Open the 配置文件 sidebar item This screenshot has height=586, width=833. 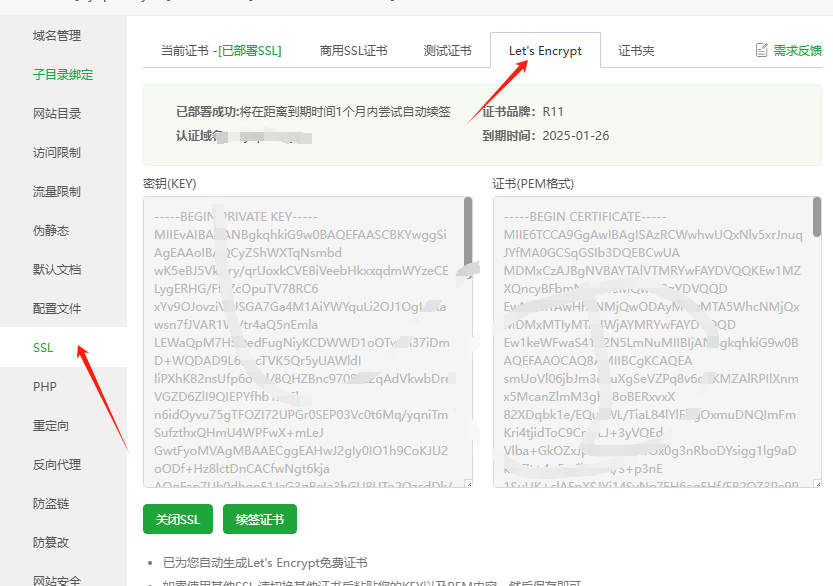point(57,309)
